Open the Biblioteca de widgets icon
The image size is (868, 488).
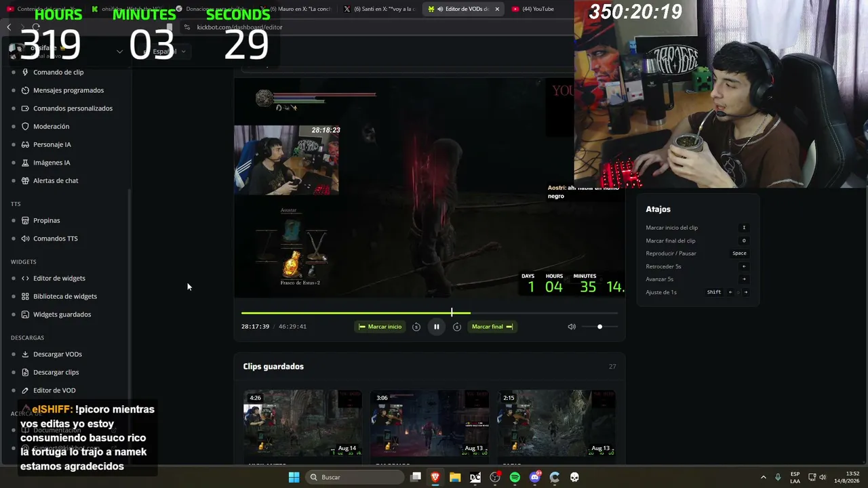pos(25,296)
